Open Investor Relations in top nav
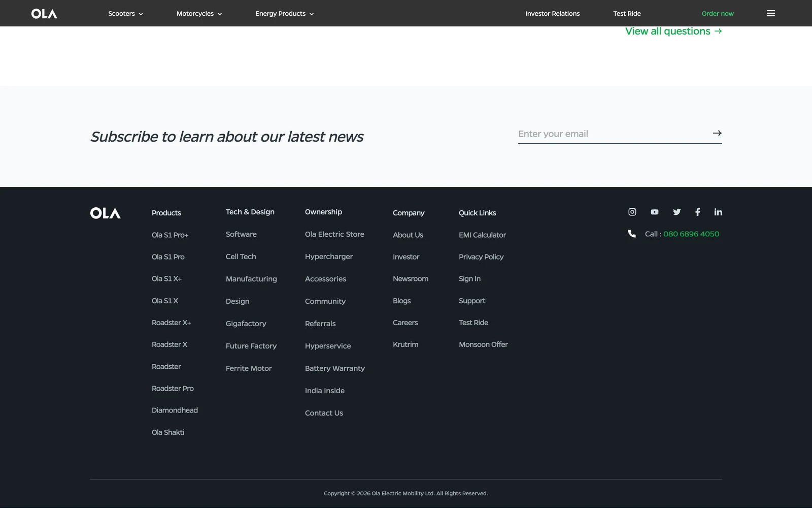Screen dimensions: 812x508 [x=552, y=14]
